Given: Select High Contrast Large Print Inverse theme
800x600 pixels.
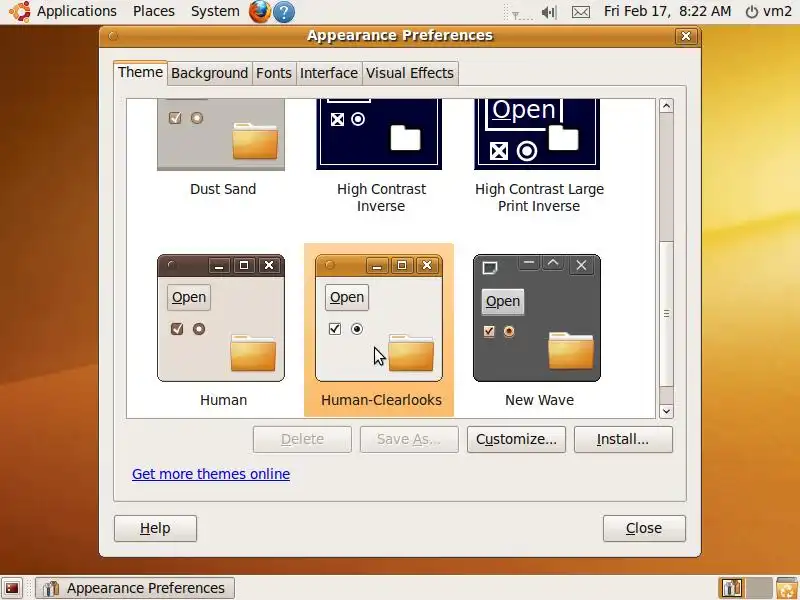Looking at the screenshot, I should 537,134.
